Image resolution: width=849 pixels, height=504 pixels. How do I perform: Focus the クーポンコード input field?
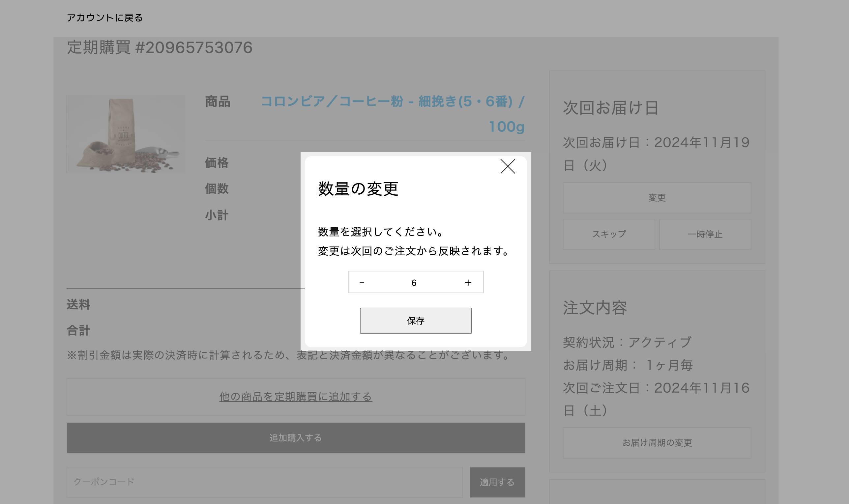[x=264, y=482]
